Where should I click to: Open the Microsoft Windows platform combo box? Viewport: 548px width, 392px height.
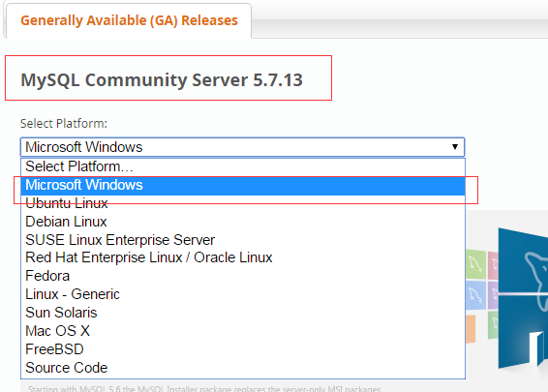click(243, 147)
